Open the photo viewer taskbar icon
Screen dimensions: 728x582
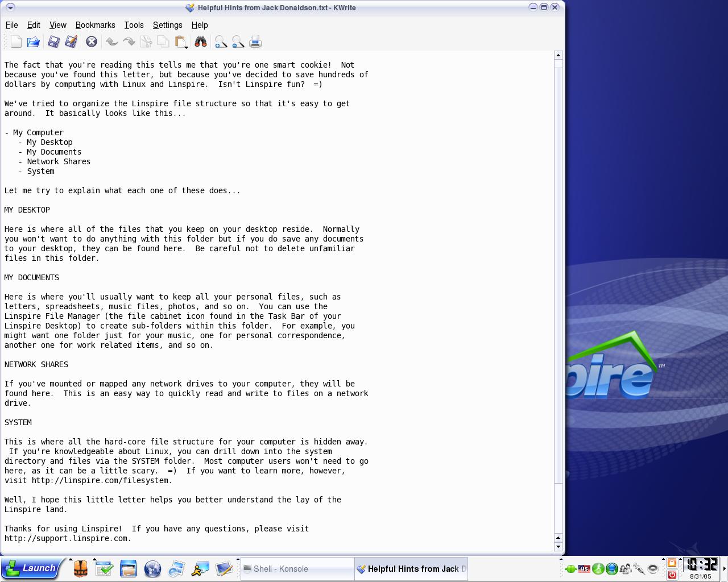(x=176, y=568)
